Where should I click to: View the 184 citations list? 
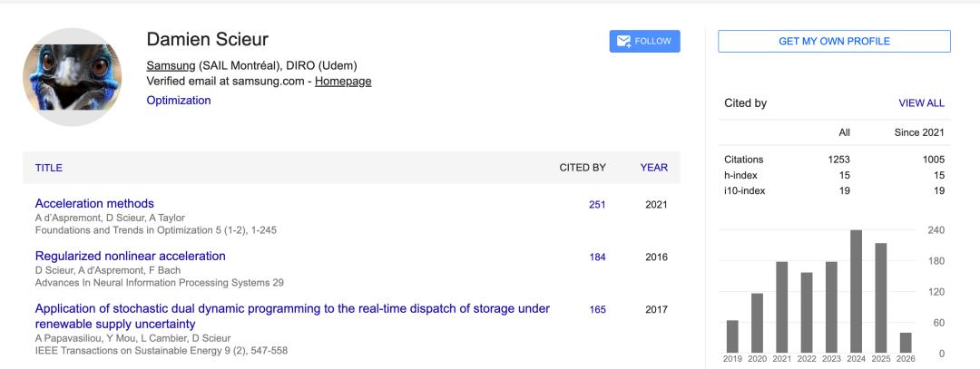coord(597,257)
